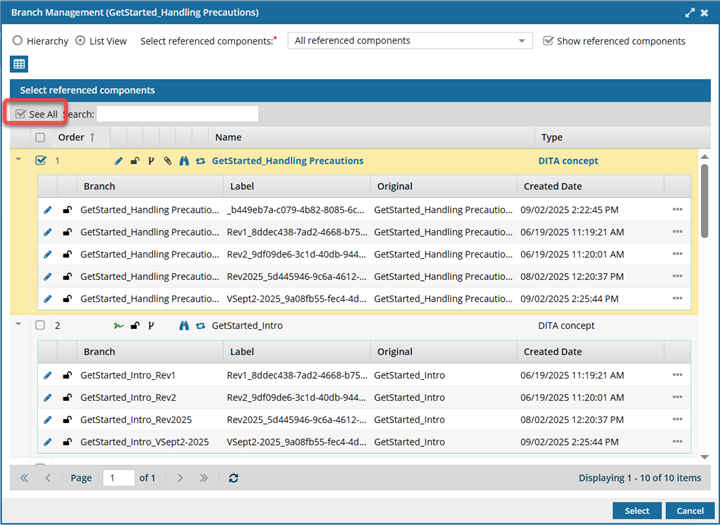Collapse row 1 GetStarted_Handling Precautions expander
Image resolution: width=720 pixels, height=525 pixels.
coord(17,159)
